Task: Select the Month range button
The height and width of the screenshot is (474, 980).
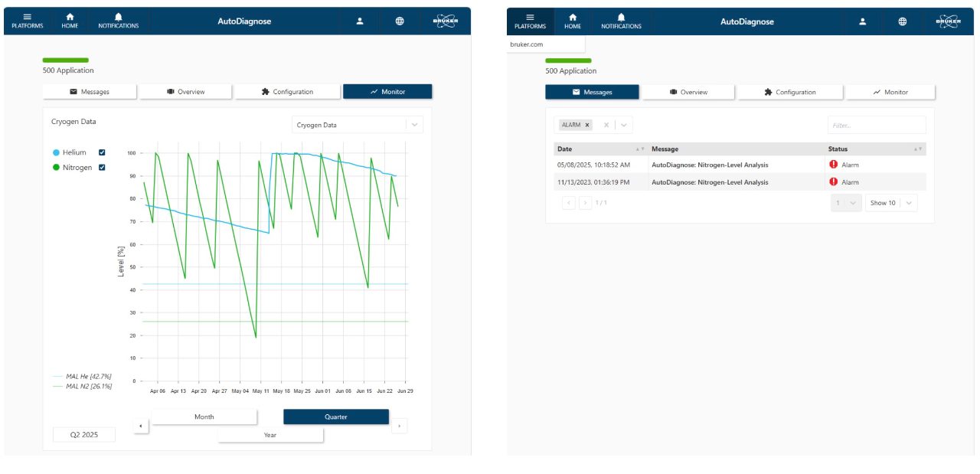Action: coord(204,417)
